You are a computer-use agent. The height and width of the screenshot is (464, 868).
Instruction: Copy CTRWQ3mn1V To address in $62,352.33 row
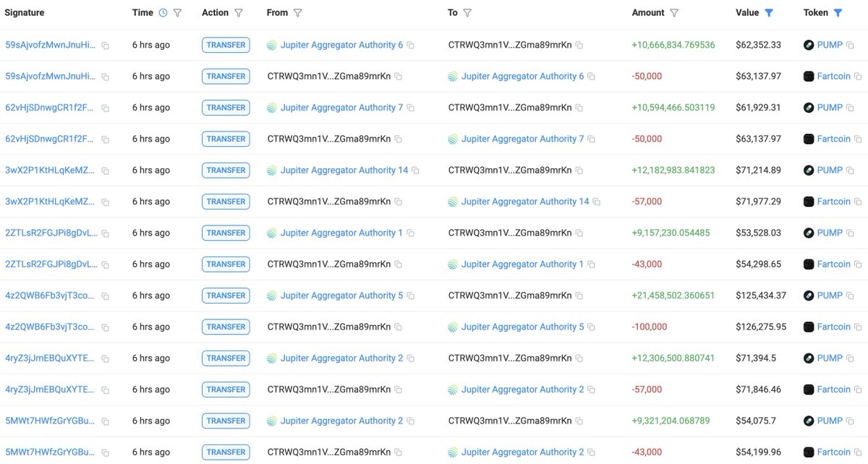click(x=579, y=46)
